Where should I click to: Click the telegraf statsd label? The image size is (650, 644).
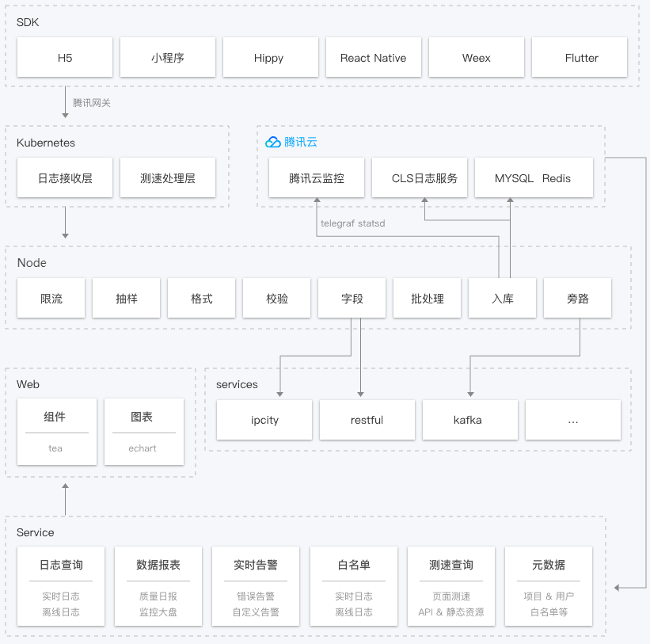tap(353, 223)
